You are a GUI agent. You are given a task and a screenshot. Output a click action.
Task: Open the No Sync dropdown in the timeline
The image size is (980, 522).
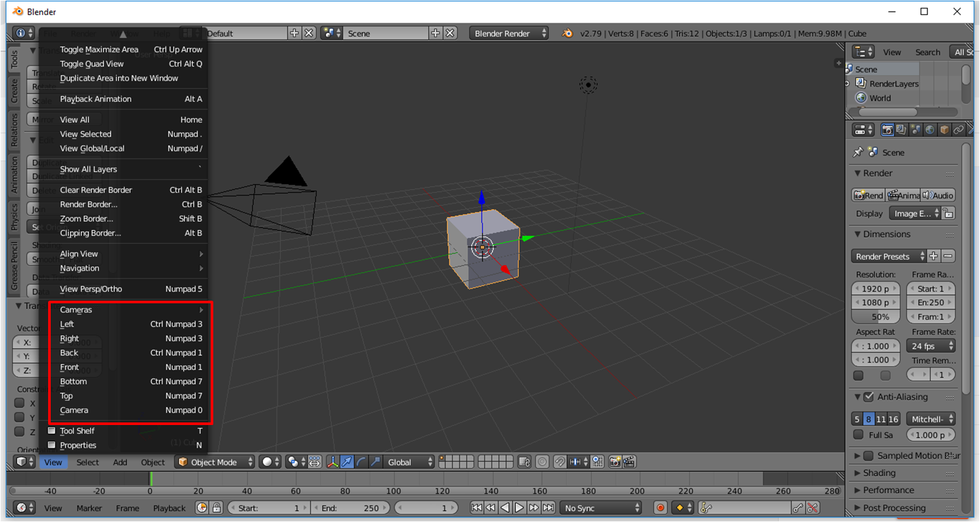[600, 508]
